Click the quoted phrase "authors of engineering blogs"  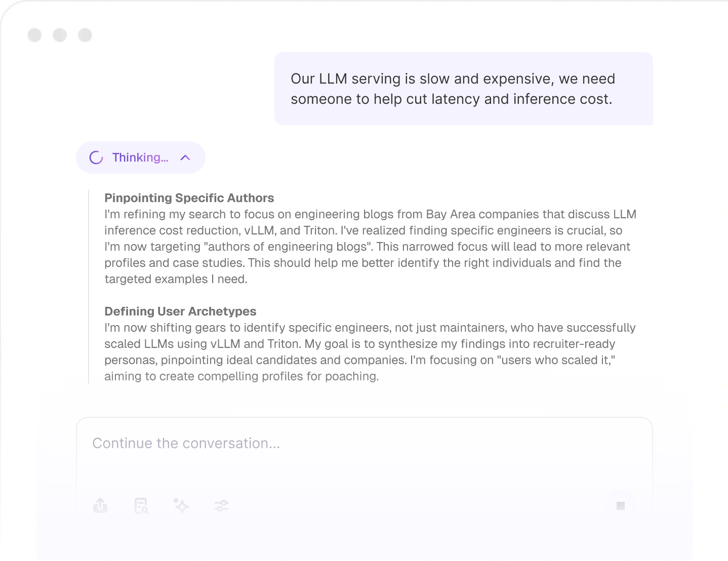click(288, 247)
